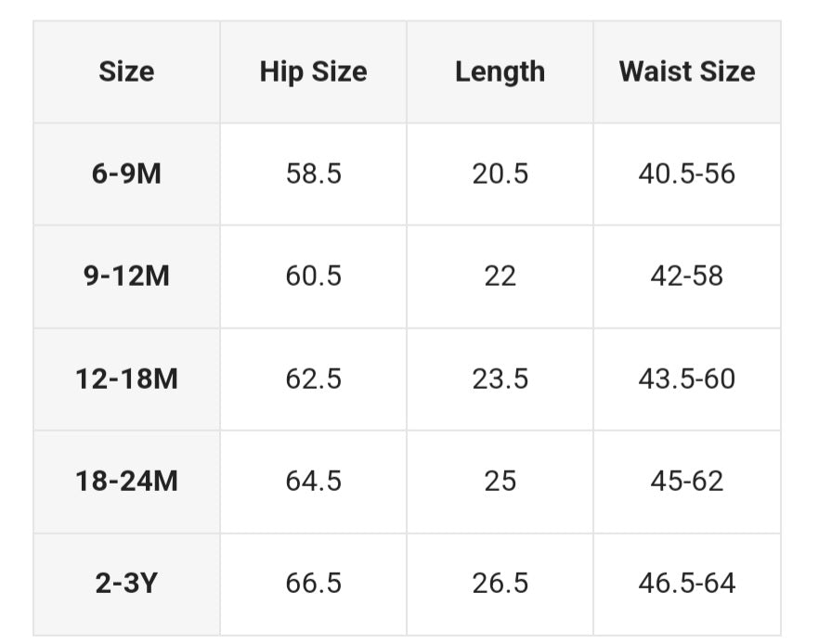Click the 46.5-64 waist size cell
The height and width of the screenshot is (644, 818).
[687, 583]
